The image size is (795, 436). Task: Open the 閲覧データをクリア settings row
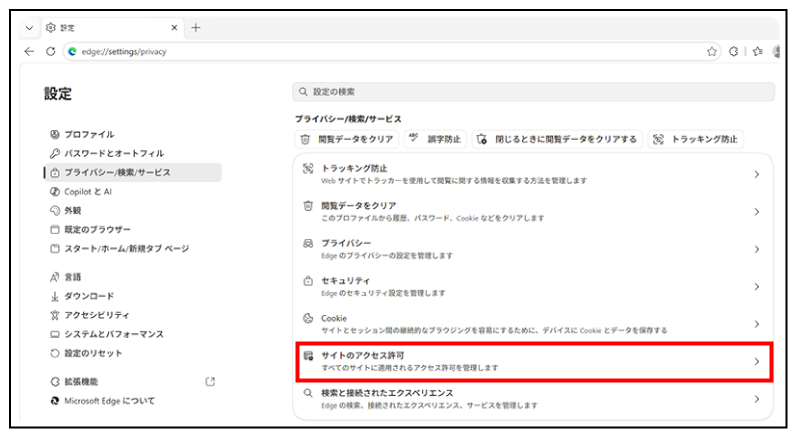pyautogui.click(x=533, y=211)
